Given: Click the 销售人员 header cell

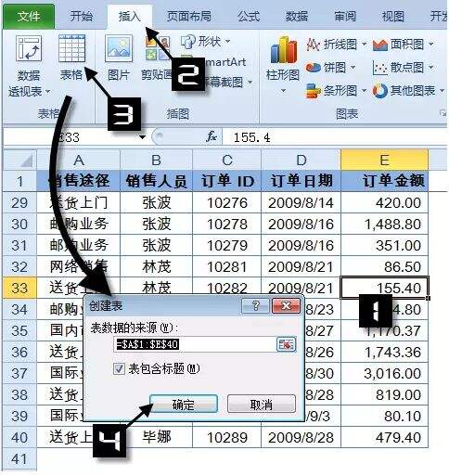Looking at the screenshot, I should [x=156, y=181].
